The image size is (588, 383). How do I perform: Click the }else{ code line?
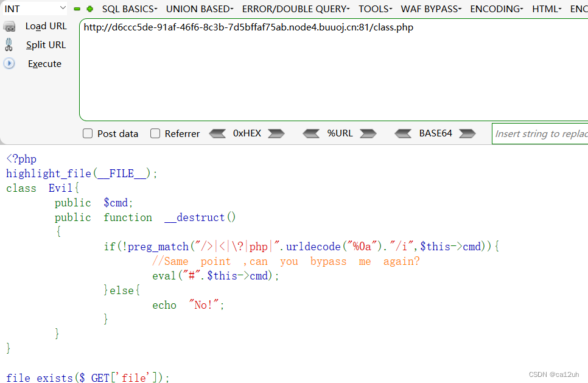pos(122,290)
